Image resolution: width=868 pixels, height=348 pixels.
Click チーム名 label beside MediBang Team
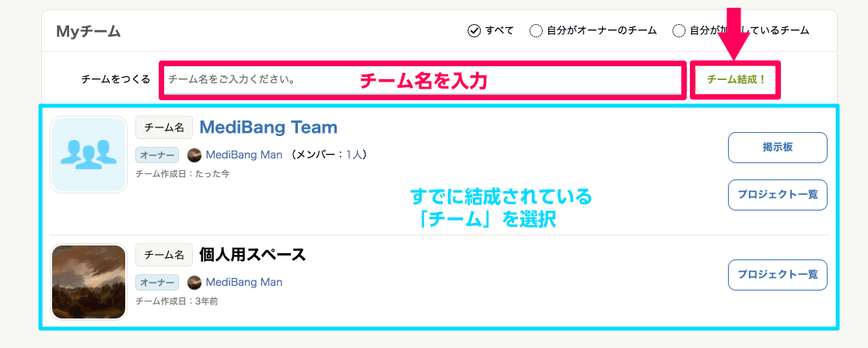tap(164, 127)
